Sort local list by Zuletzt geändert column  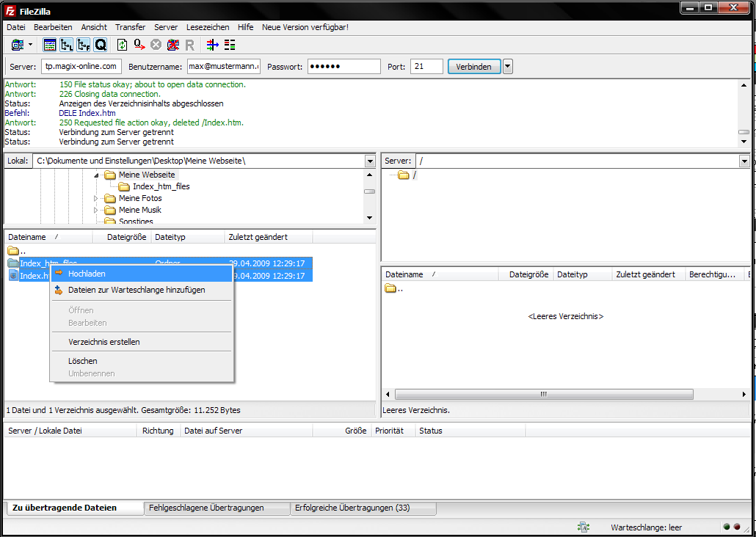click(269, 237)
